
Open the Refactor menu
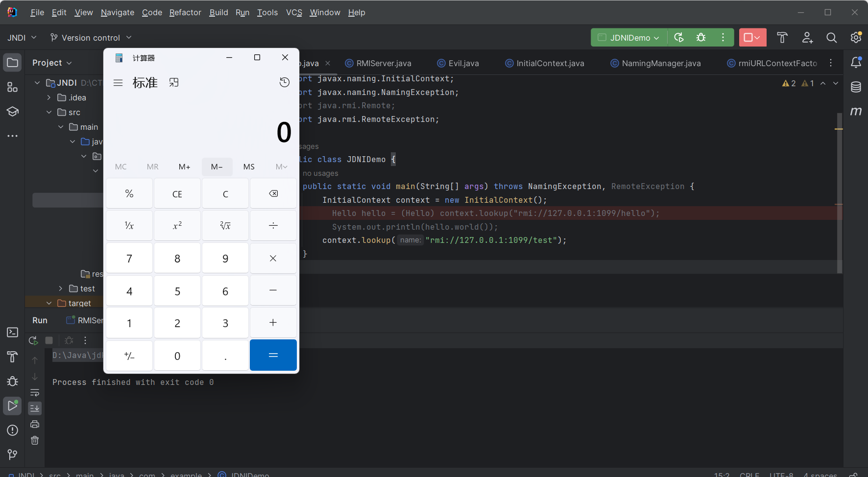coord(185,12)
